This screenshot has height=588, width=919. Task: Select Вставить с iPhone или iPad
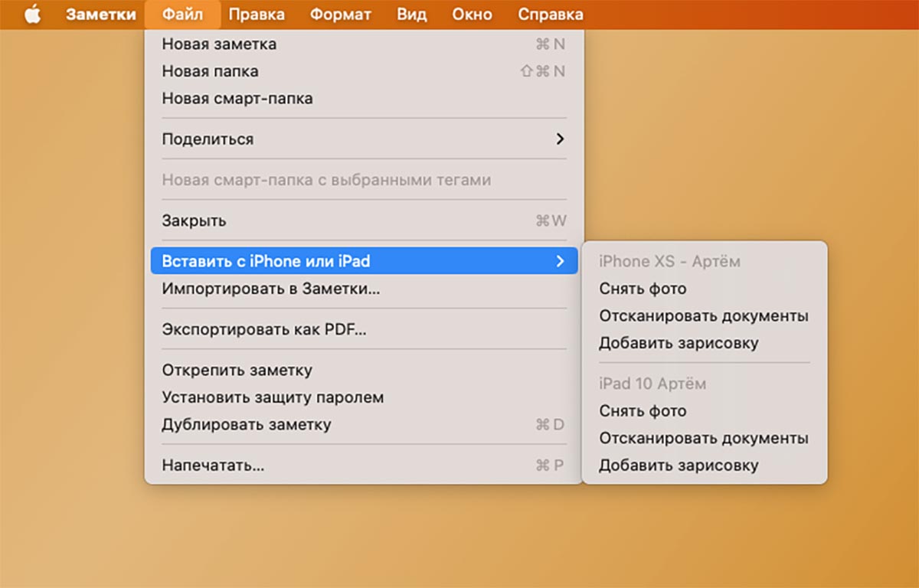(x=364, y=261)
